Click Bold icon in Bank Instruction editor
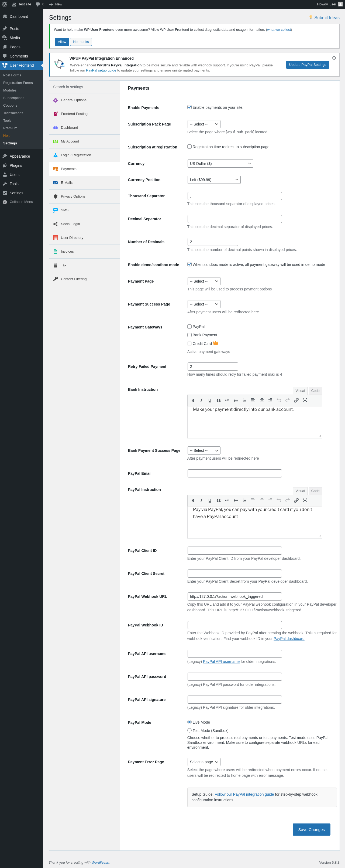 pyautogui.click(x=192, y=400)
